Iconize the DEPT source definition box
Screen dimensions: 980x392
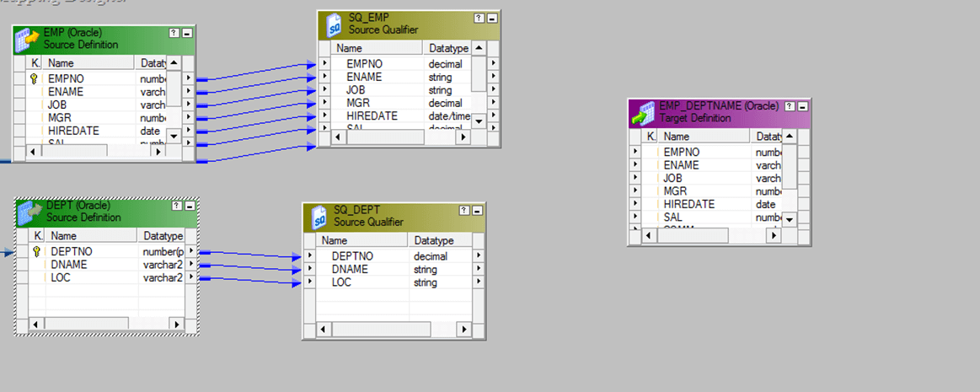[x=190, y=206]
